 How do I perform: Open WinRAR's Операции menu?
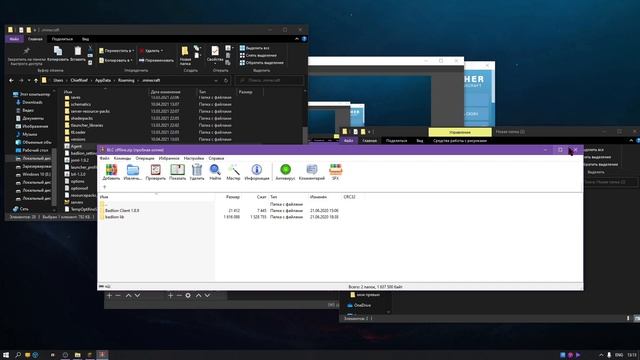[x=145, y=158]
